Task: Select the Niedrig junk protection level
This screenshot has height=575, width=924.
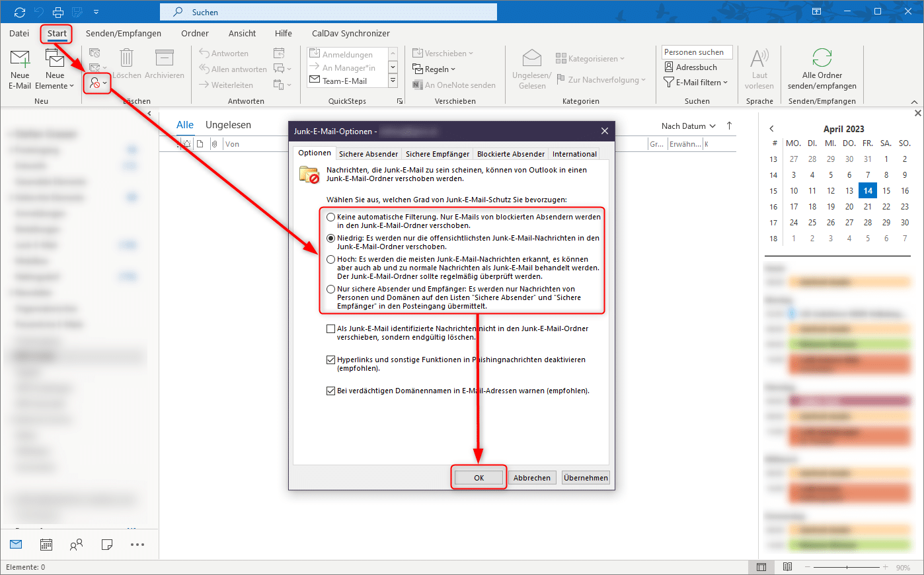Action: point(330,239)
